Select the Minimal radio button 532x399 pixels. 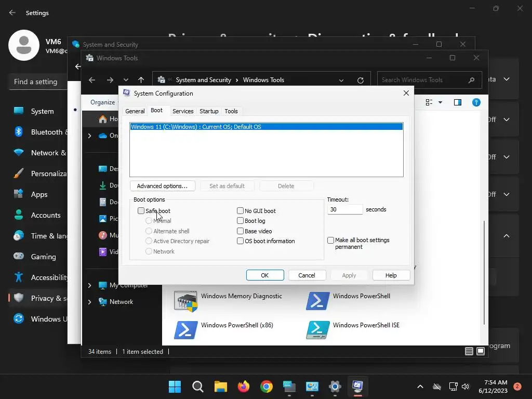click(x=149, y=220)
